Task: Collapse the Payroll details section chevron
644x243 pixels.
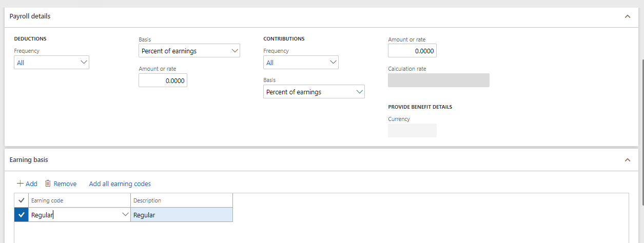Action: click(x=627, y=16)
